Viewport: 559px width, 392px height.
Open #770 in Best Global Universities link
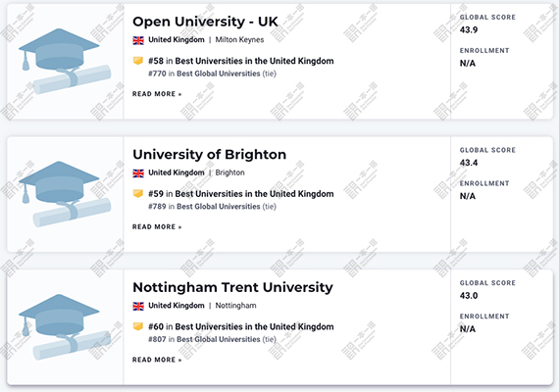click(204, 73)
